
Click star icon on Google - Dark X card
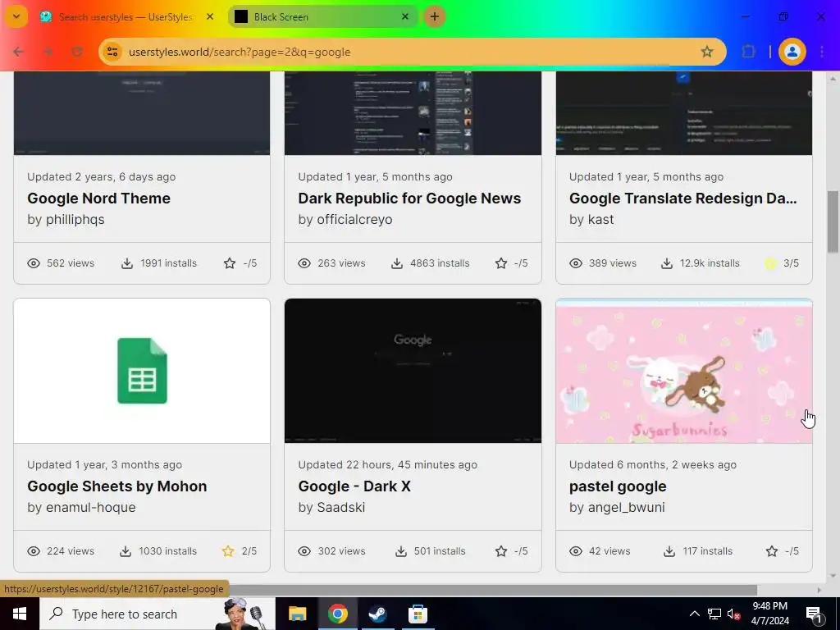[501, 551]
